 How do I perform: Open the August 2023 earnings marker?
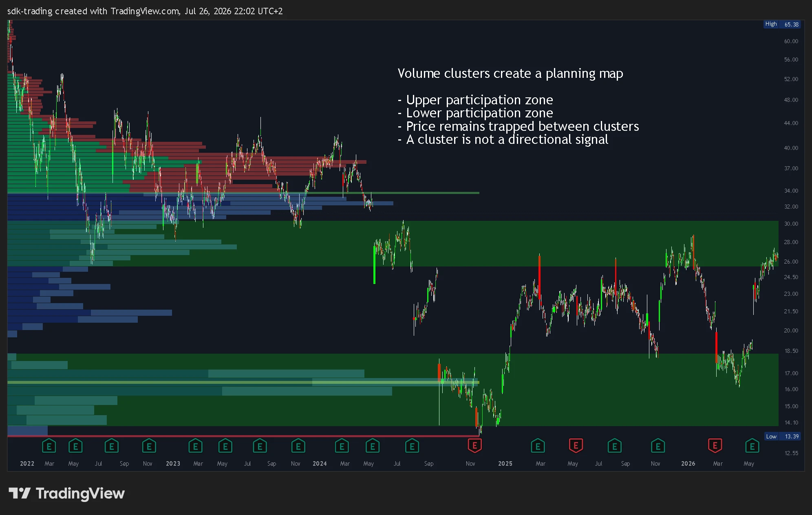[x=260, y=446]
